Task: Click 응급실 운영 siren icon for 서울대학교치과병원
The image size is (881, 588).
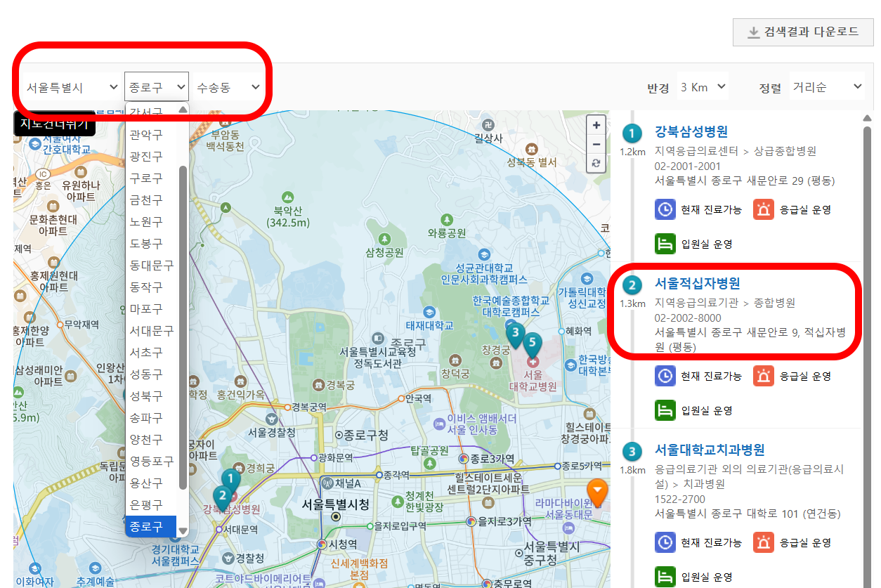Action: [763, 542]
